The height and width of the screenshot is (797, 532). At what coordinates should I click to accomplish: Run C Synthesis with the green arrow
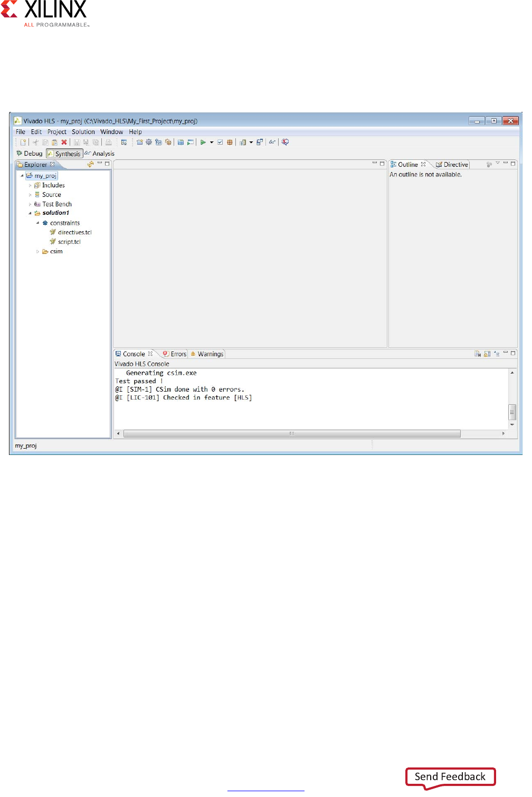pyautogui.click(x=203, y=142)
